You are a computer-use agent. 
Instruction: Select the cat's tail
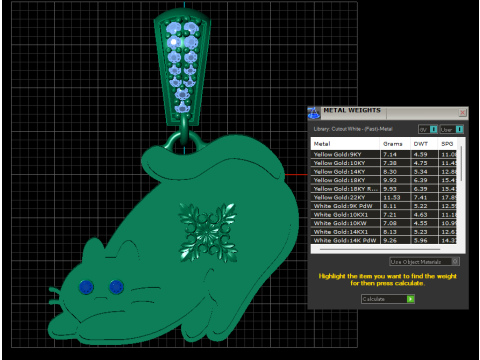pyautogui.click(x=213, y=157)
